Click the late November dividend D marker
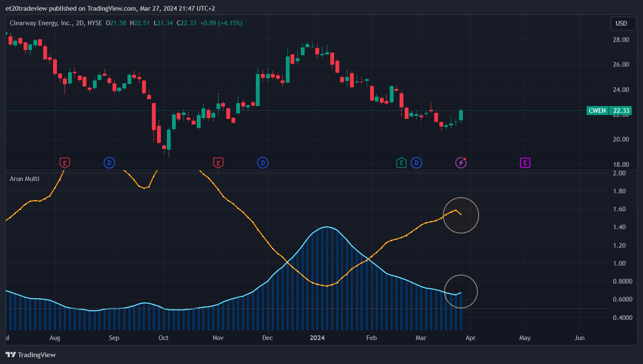 coord(263,163)
